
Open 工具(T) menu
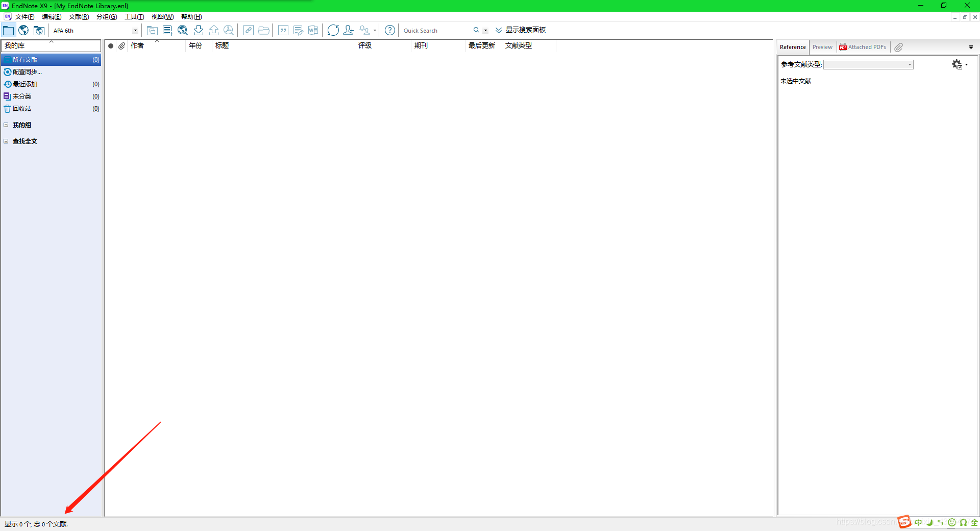click(x=134, y=17)
